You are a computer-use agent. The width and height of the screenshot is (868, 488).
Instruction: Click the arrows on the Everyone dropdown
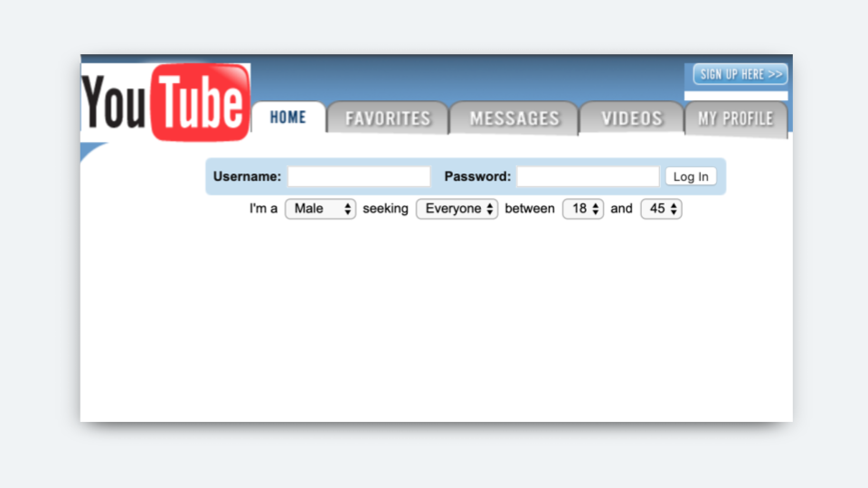[x=490, y=209]
